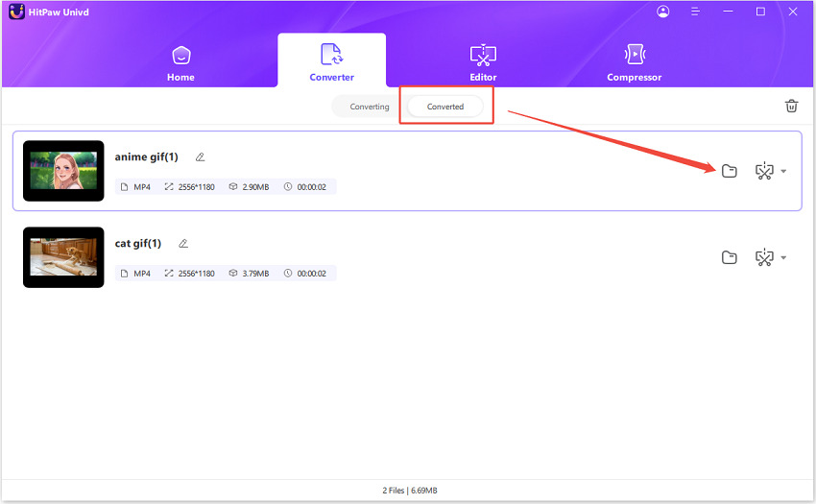Click duration 00:00:02 of anime gif(1)
Viewport: 816px width, 504px height.
click(x=311, y=187)
